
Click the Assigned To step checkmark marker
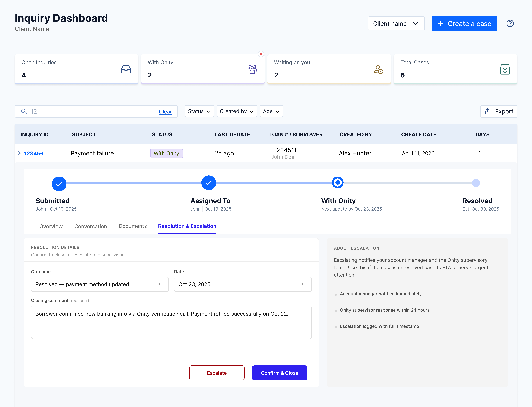point(209,183)
